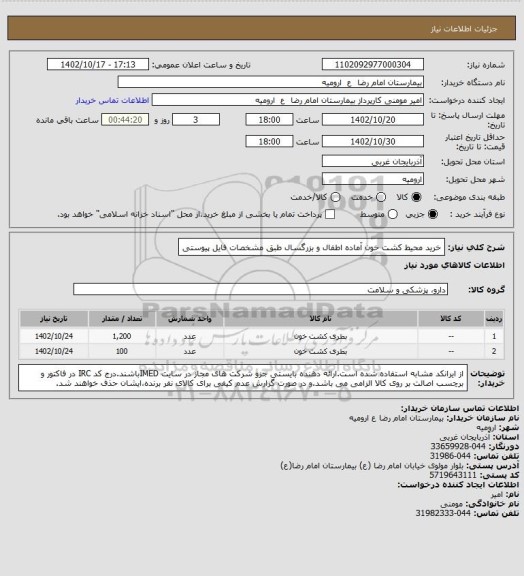Click the buyer organization name field

(x=270, y=82)
